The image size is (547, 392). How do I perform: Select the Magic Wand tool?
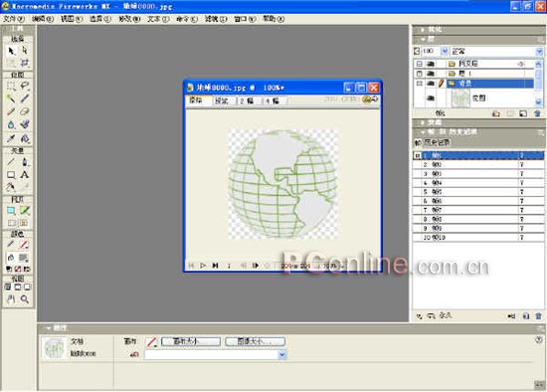[11, 98]
